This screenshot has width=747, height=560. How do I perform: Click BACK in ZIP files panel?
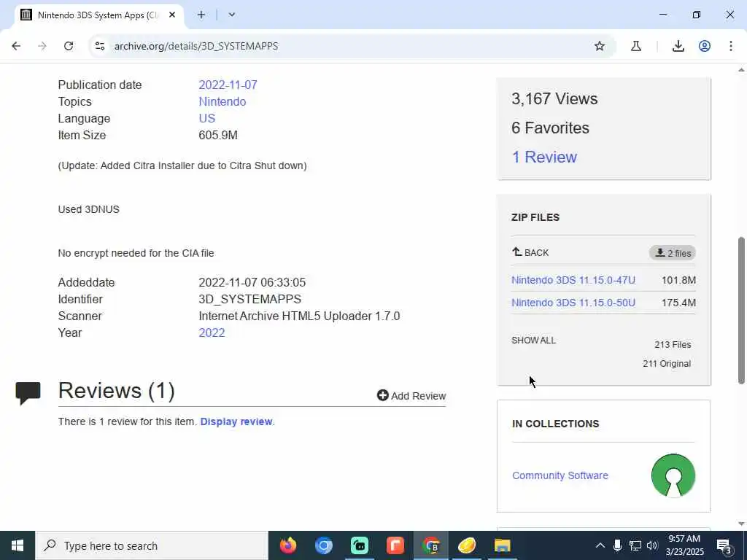pos(530,252)
